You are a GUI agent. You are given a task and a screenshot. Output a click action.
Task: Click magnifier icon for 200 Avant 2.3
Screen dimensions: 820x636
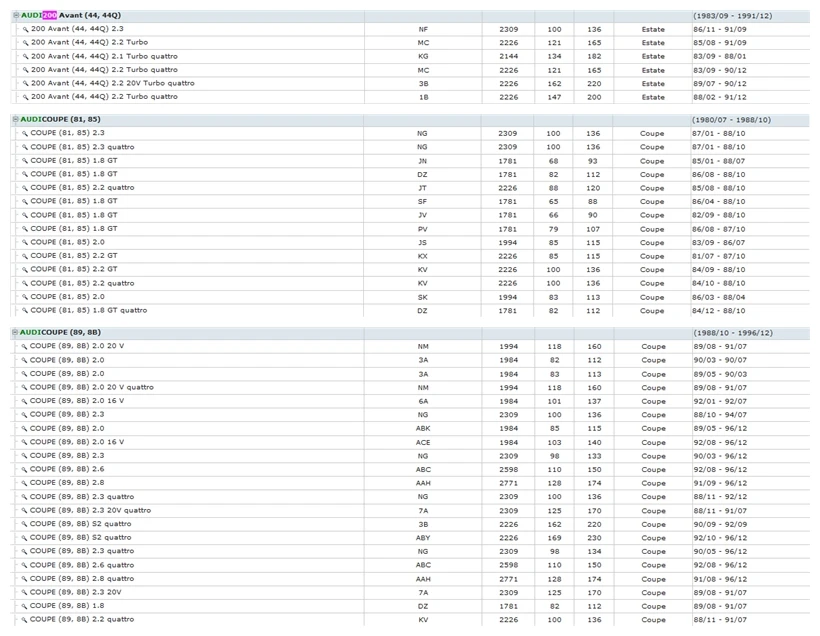point(25,30)
